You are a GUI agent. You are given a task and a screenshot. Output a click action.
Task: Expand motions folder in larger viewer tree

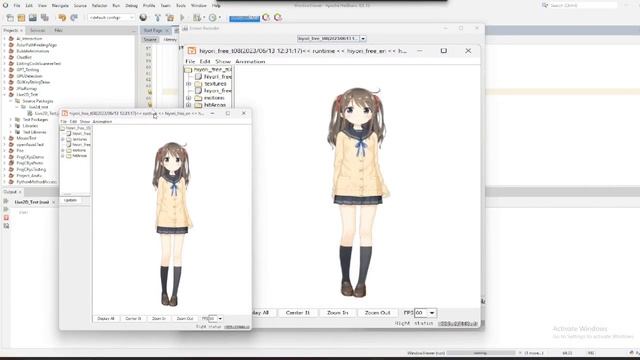[x=189, y=98]
